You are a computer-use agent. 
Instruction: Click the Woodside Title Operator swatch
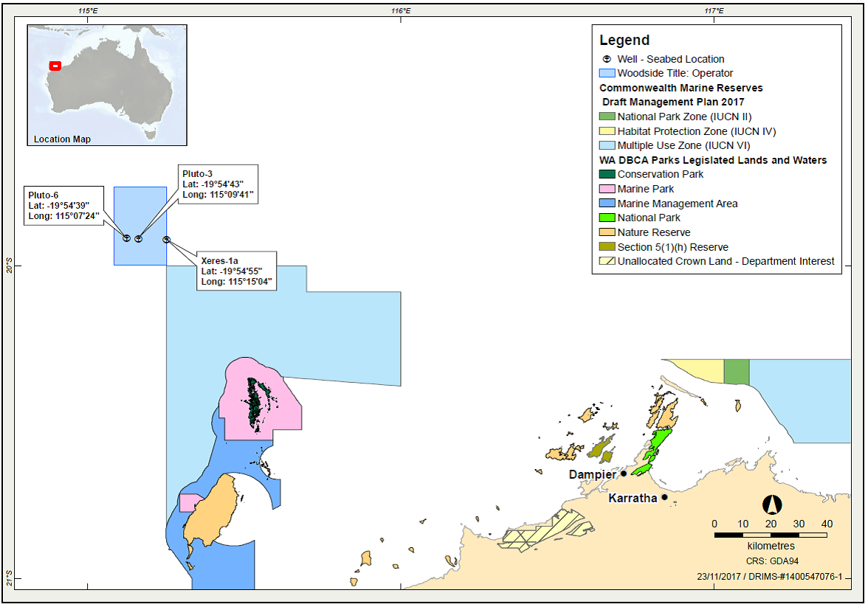click(x=607, y=73)
